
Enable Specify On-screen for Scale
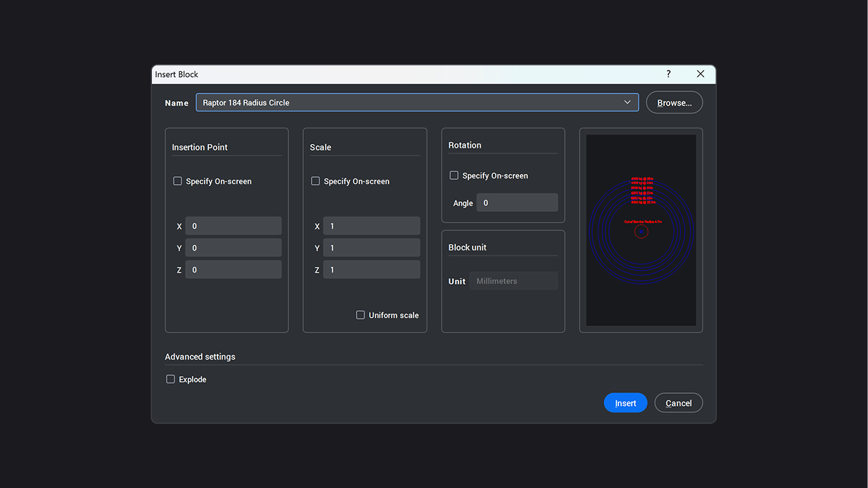315,181
